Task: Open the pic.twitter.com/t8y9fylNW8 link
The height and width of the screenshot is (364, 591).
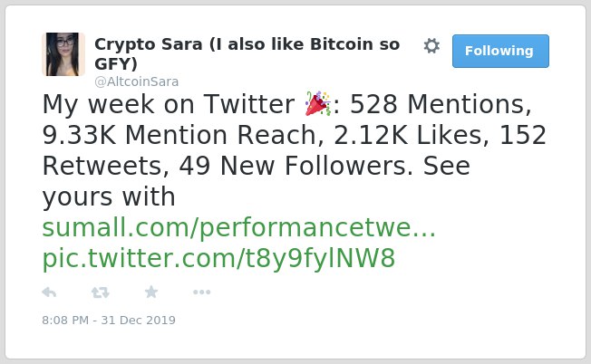Action: coord(218,259)
